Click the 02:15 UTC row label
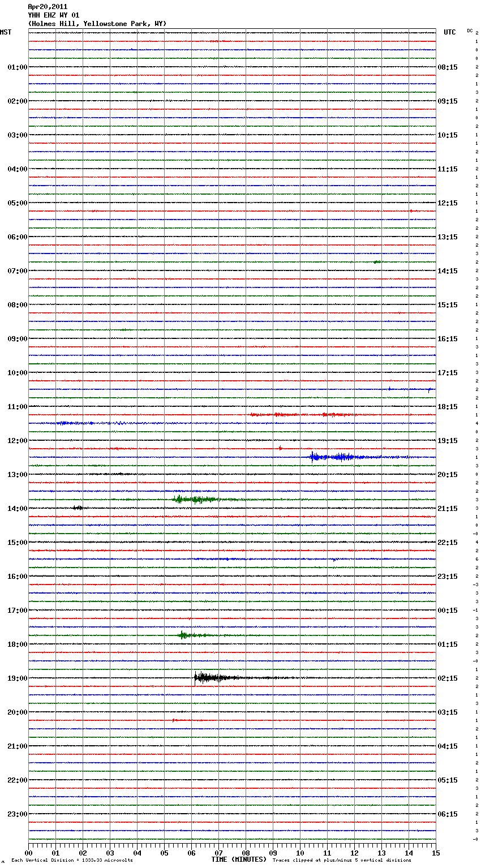The image size is (481, 868). tap(448, 678)
